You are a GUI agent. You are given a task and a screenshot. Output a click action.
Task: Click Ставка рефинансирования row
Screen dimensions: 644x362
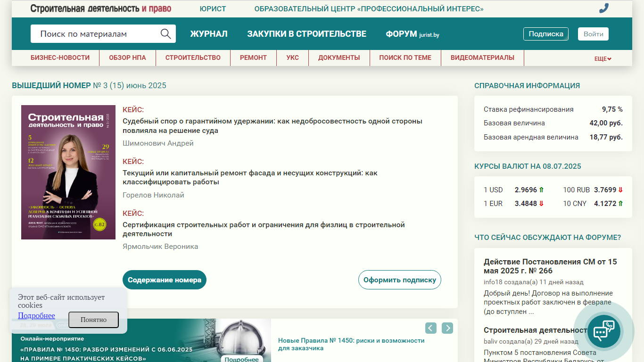click(x=553, y=109)
